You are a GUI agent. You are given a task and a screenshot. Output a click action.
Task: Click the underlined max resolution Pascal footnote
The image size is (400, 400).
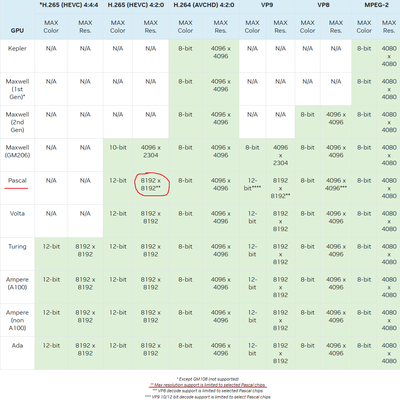(x=208, y=385)
